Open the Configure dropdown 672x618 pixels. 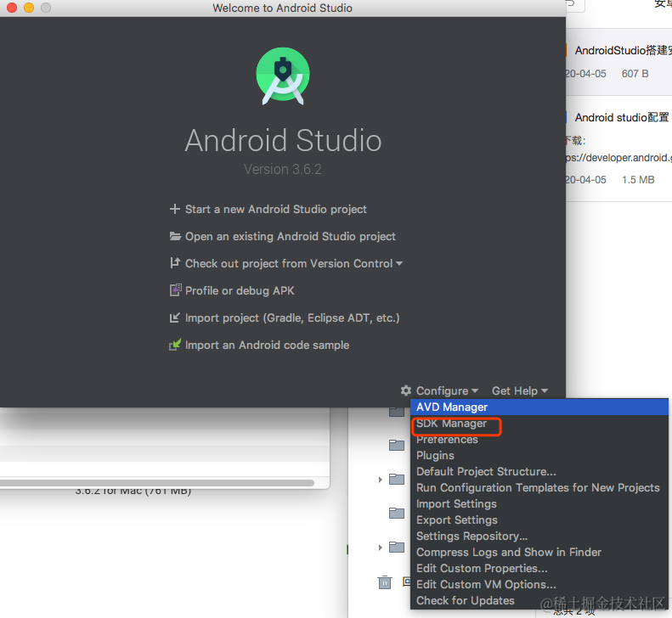[447, 390]
